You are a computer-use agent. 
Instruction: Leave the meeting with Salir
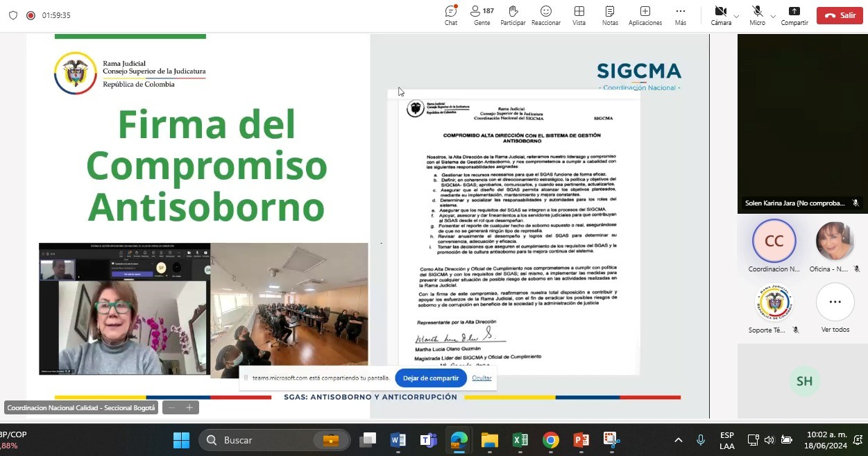(x=840, y=15)
